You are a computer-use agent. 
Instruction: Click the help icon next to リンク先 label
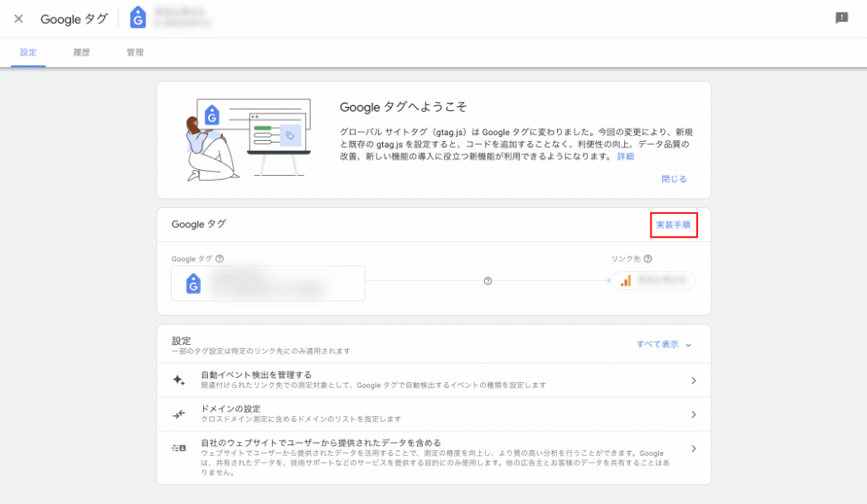647,259
